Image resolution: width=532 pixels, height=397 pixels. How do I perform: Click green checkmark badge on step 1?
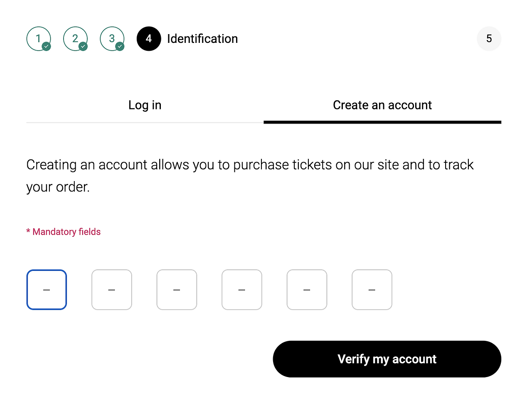click(47, 47)
